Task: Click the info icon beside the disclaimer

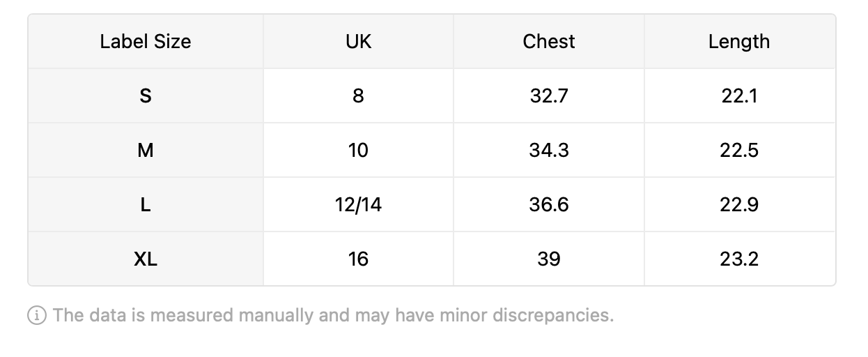Action: [x=37, y=315]
